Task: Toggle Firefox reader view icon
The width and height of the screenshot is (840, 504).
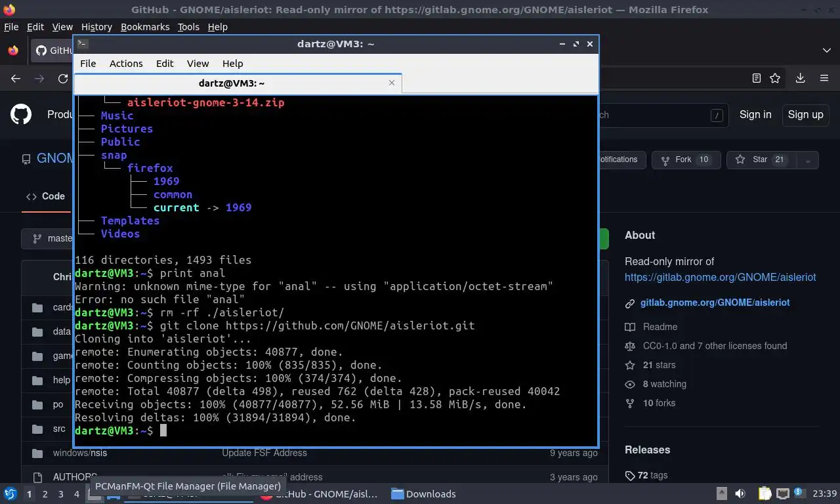Action: 756,78
